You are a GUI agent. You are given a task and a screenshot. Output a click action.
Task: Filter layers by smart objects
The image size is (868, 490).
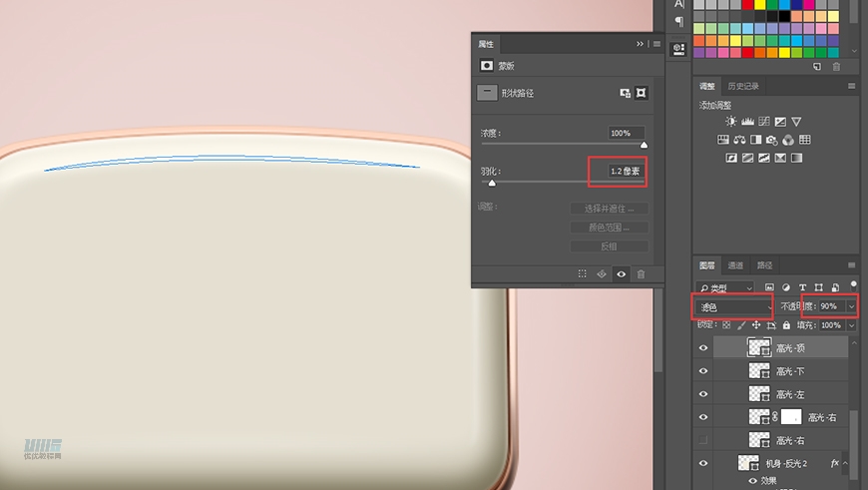[x=835, y=286]
